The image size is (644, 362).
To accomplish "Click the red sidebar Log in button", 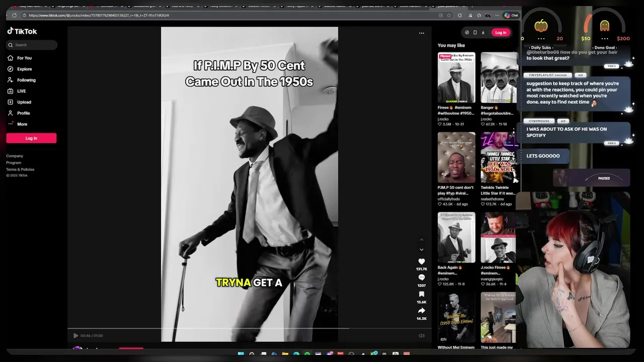I will 31,138.
